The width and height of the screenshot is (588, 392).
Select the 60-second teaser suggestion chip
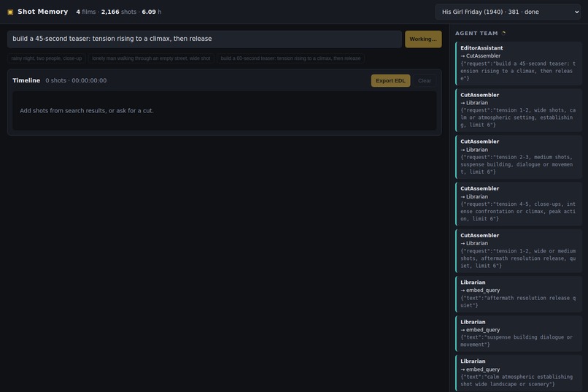[290, 58]
